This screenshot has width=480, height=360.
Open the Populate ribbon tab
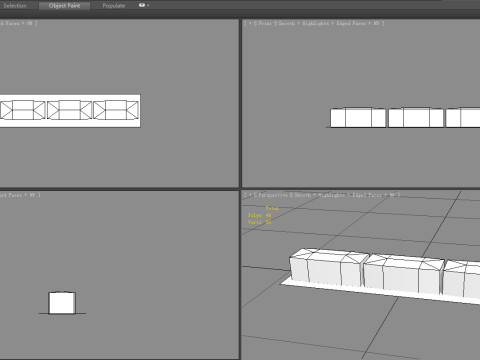[114, 6]
